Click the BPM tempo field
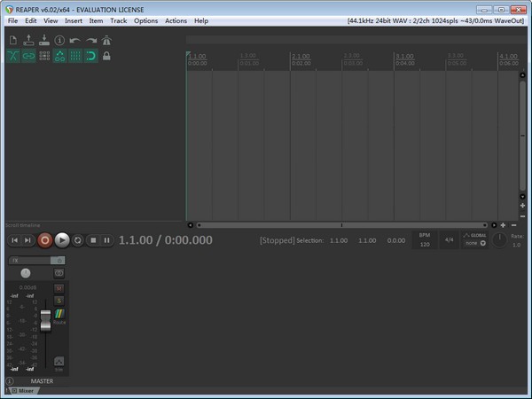The height and width of the screenshot is (399, 532). click(x=424, y=239)
